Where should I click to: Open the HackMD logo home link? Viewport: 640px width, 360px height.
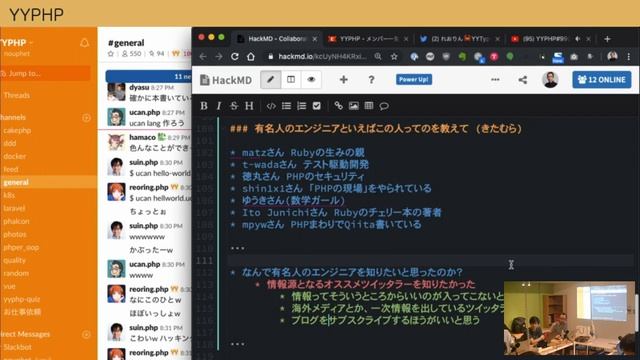point(226,80)
